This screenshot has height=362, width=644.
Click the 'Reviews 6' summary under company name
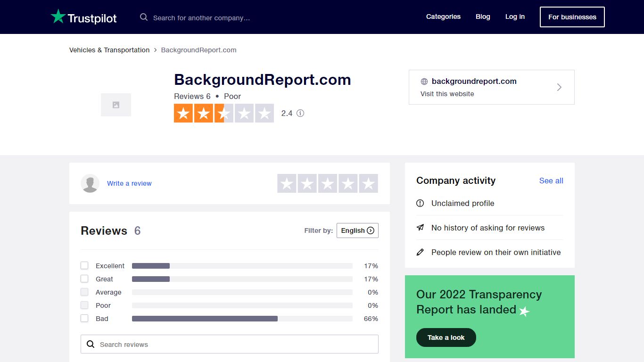click(x=192, y=96)
